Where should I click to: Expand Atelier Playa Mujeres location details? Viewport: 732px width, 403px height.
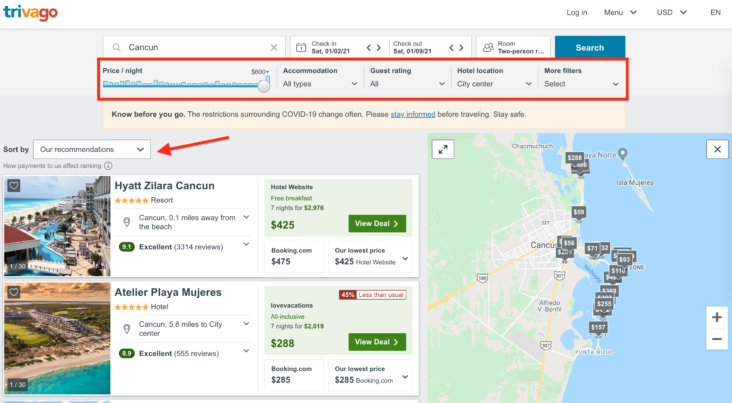pos(246,324)
